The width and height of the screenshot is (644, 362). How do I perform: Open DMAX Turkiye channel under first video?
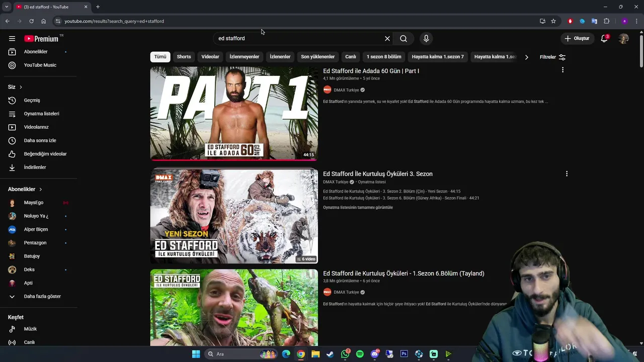coord(346,90)
